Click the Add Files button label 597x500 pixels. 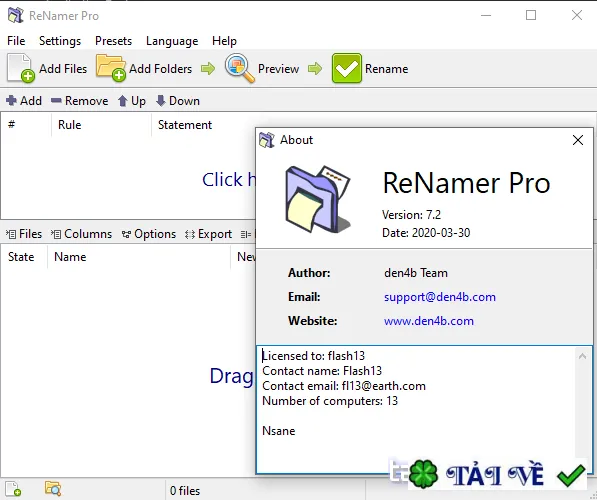(x=63, y=69)
